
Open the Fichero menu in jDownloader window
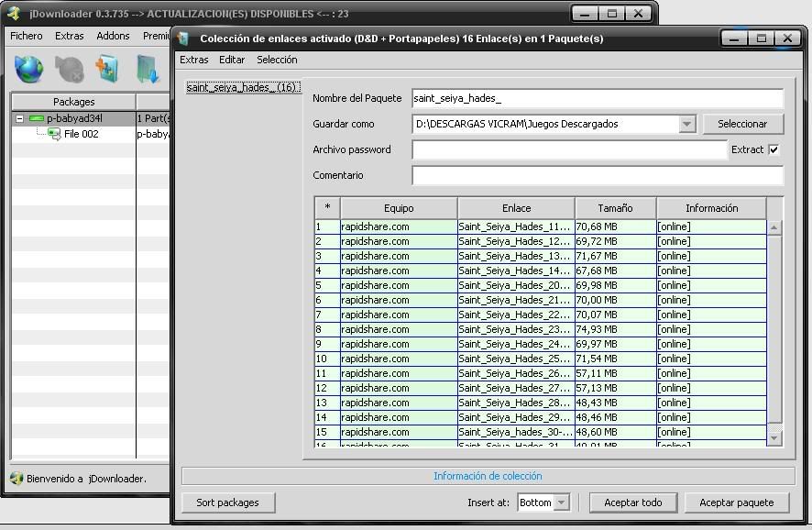[27, 36]
